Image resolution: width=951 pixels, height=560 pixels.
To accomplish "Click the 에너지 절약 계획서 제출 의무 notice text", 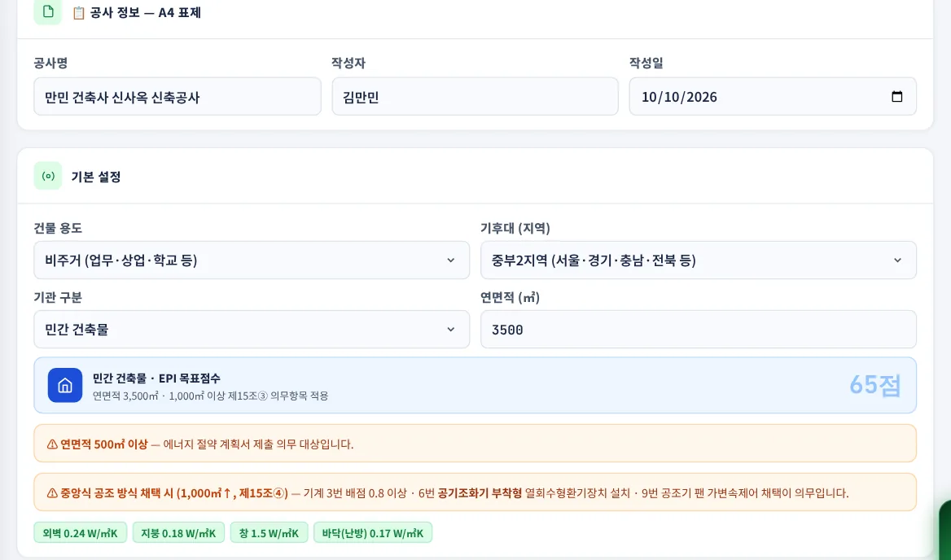I will 258,444.
